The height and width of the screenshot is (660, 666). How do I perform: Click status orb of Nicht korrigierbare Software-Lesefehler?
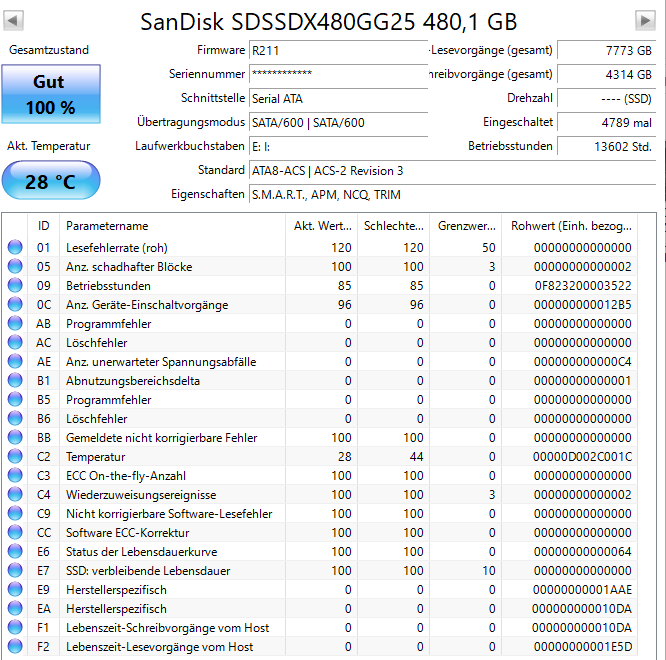pyautogui.click(x=15, y=513)
